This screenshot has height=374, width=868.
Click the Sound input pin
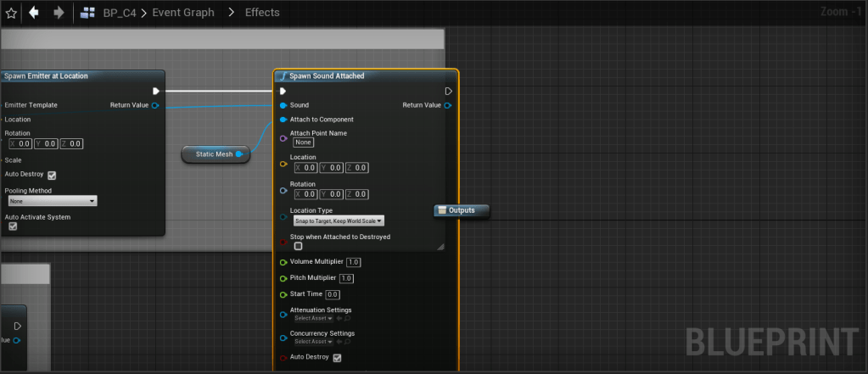click(283, 105)
